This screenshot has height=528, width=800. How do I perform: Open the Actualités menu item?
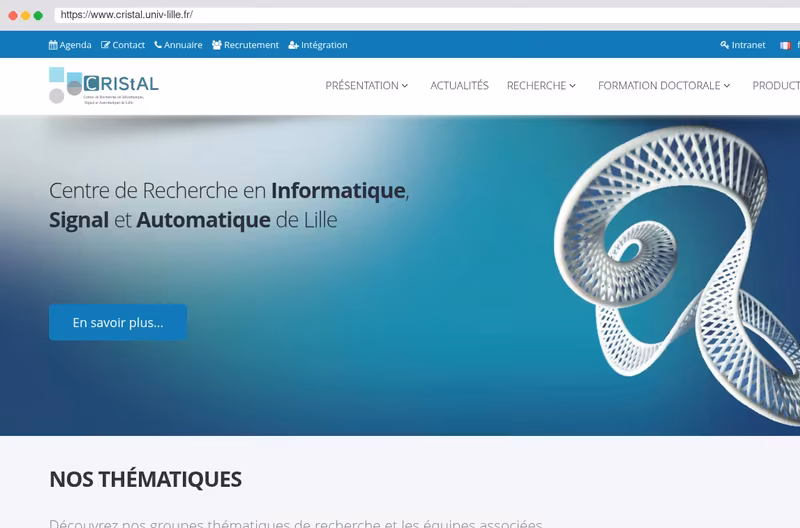tap(459, 85)
